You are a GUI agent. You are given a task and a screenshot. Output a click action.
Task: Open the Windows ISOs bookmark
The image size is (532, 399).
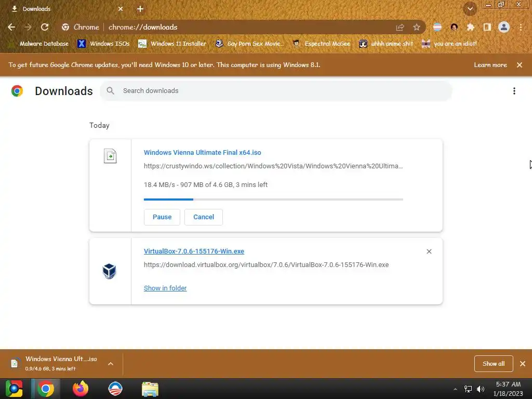click(x=103, y=44)
